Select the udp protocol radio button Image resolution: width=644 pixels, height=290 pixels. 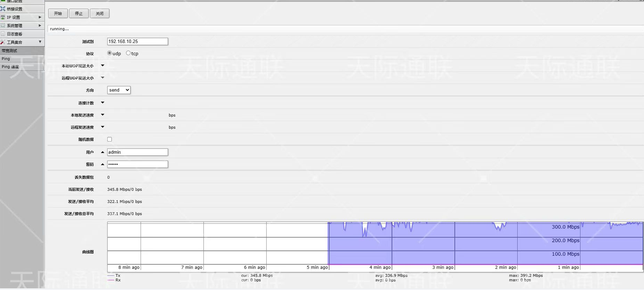point(110,53)
